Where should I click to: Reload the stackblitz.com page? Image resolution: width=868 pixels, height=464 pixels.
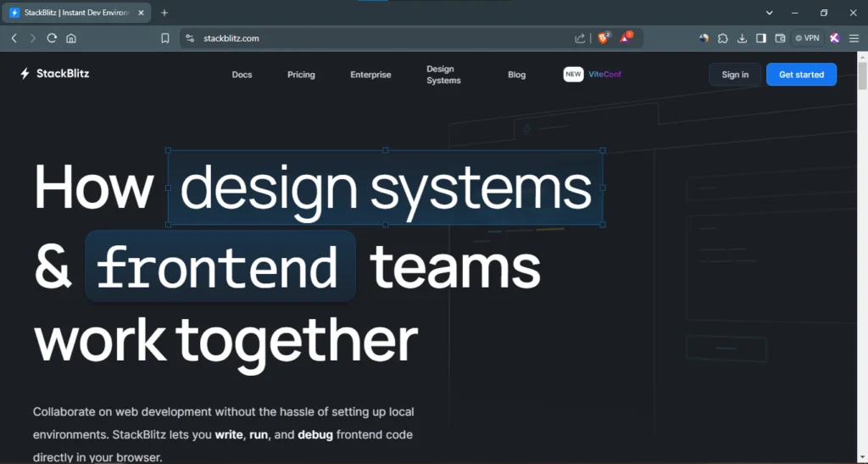tap(52, 38)
